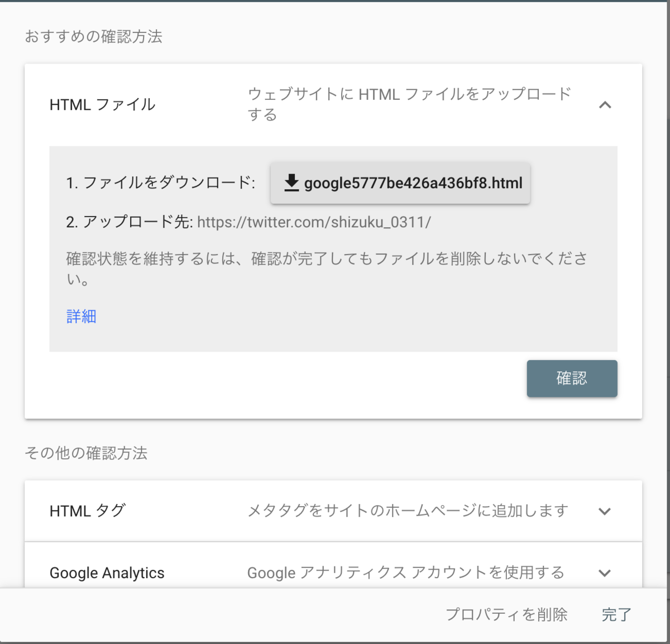Click the 2. アップロード先 step label
Image resolution: width=670 pixels, height=644 pixels.
point(130,222)
